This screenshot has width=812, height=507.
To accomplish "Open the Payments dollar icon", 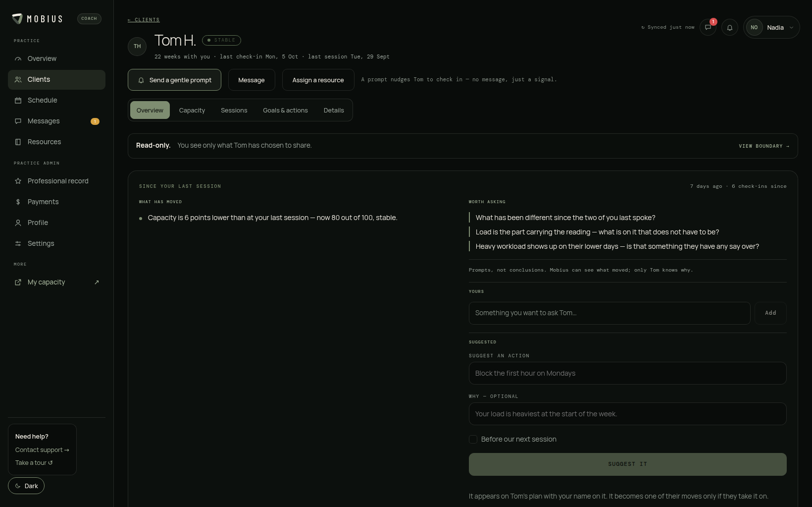I will pos(18,202).
